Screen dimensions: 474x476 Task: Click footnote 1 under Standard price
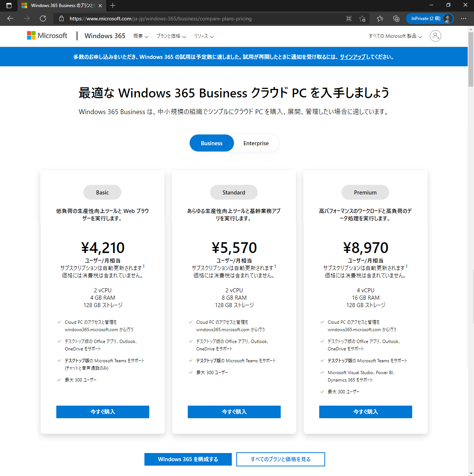275,266
